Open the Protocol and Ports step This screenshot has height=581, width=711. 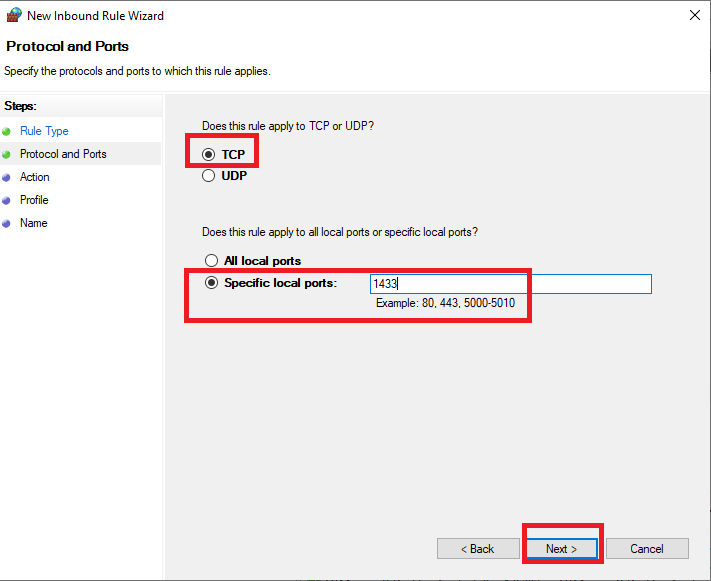63,154
